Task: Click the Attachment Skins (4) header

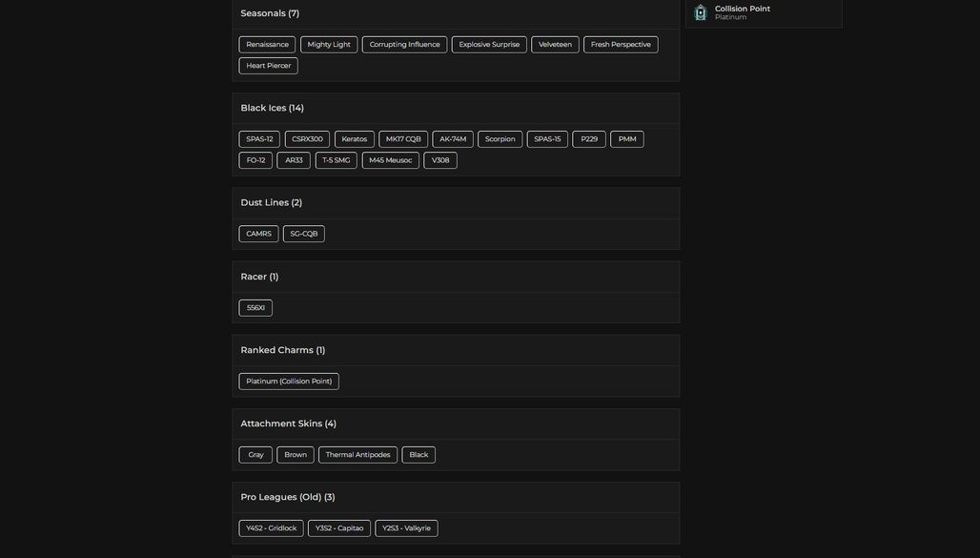Action: (x=288, y=424)
